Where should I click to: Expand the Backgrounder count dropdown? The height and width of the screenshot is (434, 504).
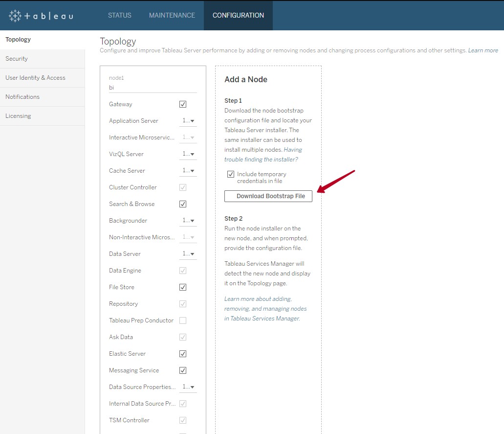click(189, 221)
